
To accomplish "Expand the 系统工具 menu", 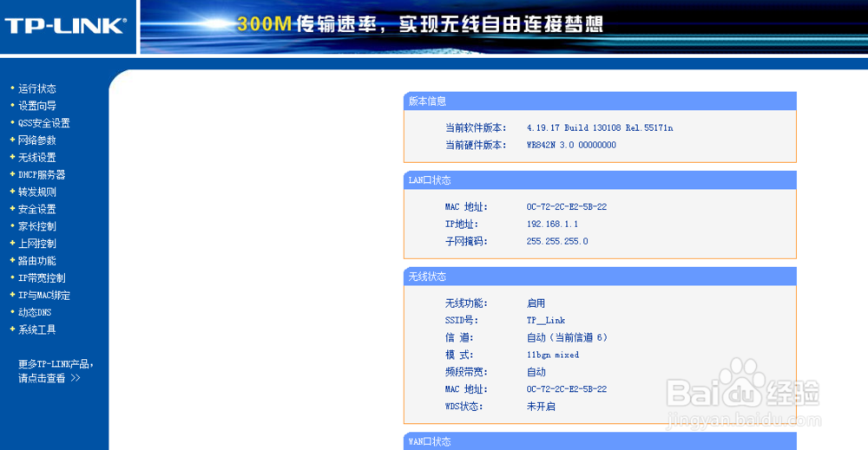I will 36,329.
